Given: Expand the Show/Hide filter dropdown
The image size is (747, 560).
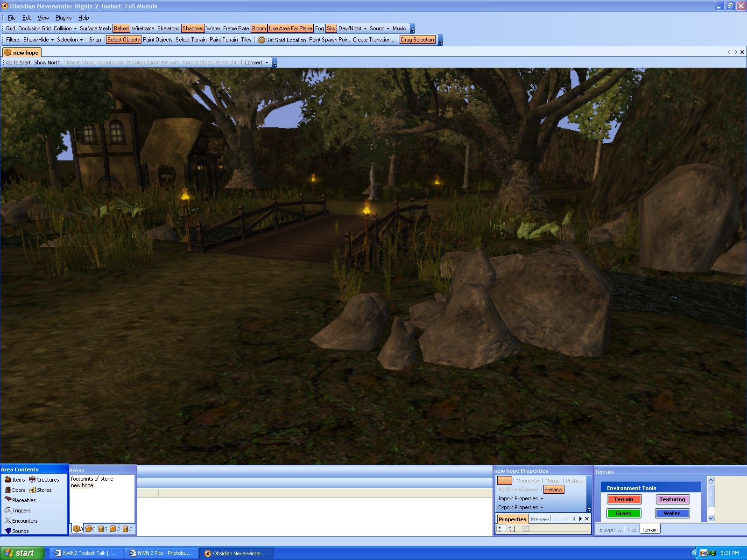Looking at the screenshot, I should pyautogui.click(x=38, y=40).
